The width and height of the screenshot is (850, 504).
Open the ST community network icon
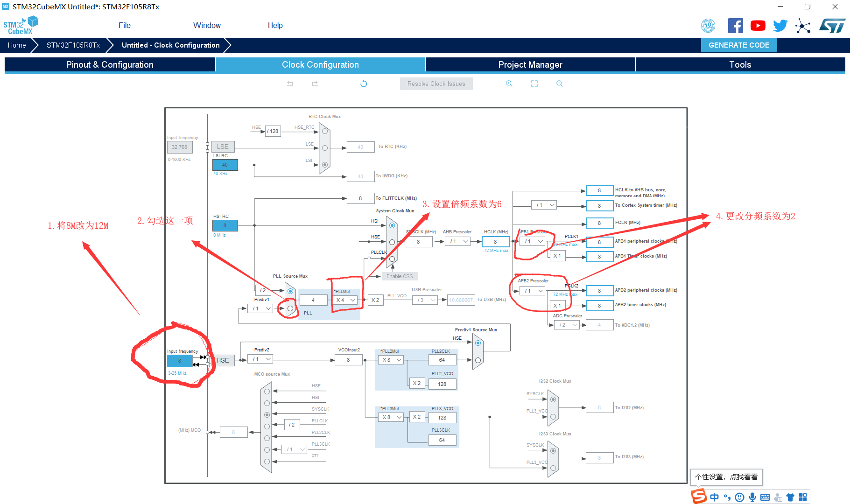pyautogui.click(x=803, y=26)
